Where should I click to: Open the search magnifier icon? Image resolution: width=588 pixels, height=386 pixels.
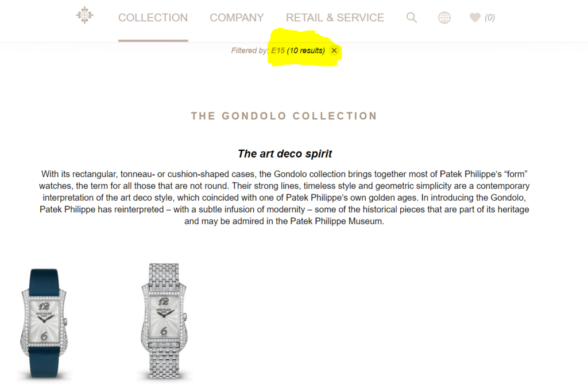pos(412,18)
